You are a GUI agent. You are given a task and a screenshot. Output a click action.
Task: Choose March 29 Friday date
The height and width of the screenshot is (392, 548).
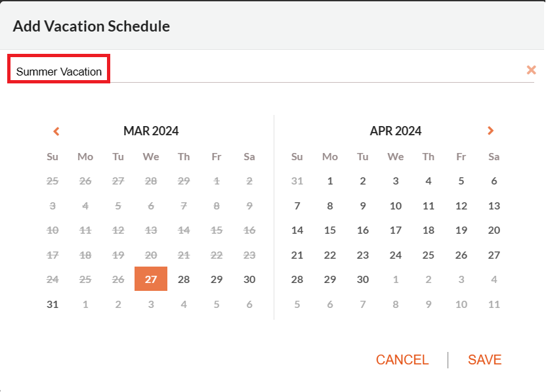217,280
